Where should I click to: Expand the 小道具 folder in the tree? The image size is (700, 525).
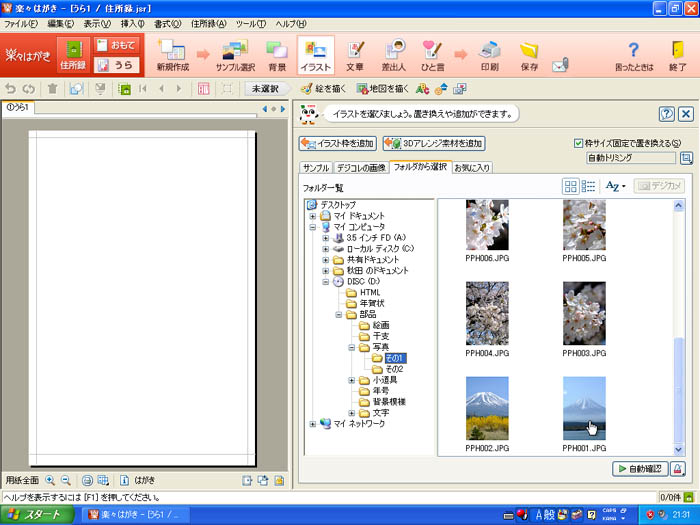click(351, 380)
